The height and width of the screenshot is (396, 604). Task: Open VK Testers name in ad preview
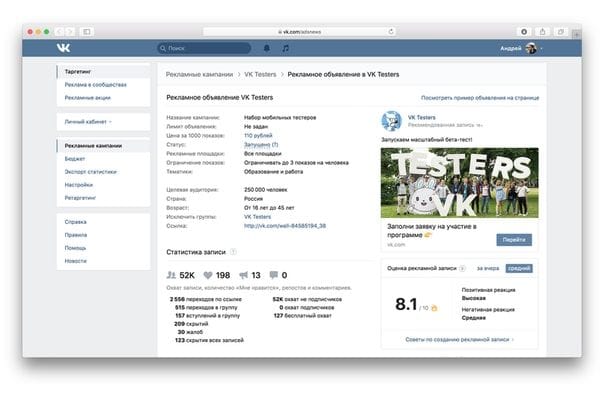click(x=421, y=117)
